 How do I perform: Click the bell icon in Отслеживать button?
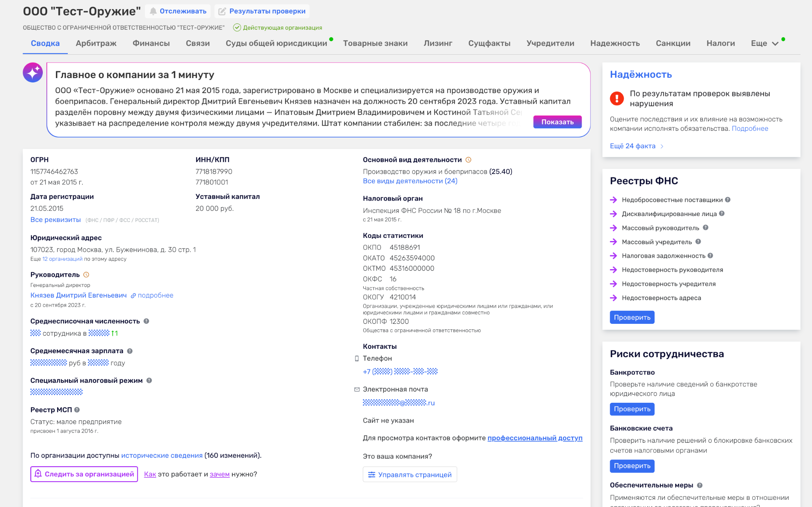(x=153, y=11)
